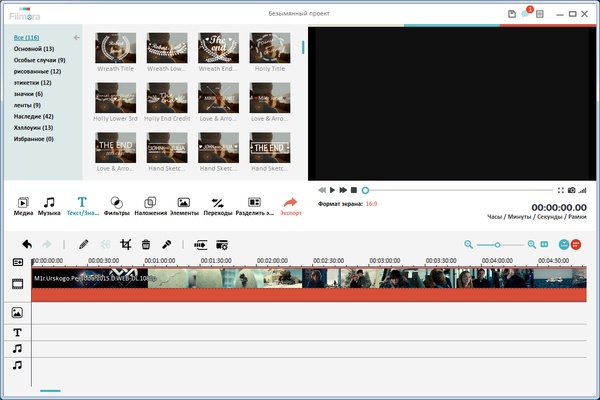Click the trash Delete icon
Viewport: 600px width, 400px height.
point(146,243)
